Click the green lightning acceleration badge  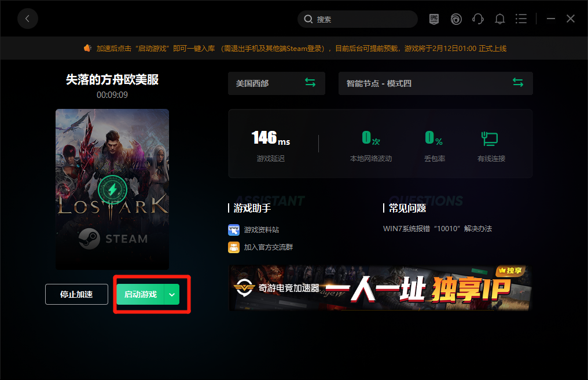click(x=112, y=189)
